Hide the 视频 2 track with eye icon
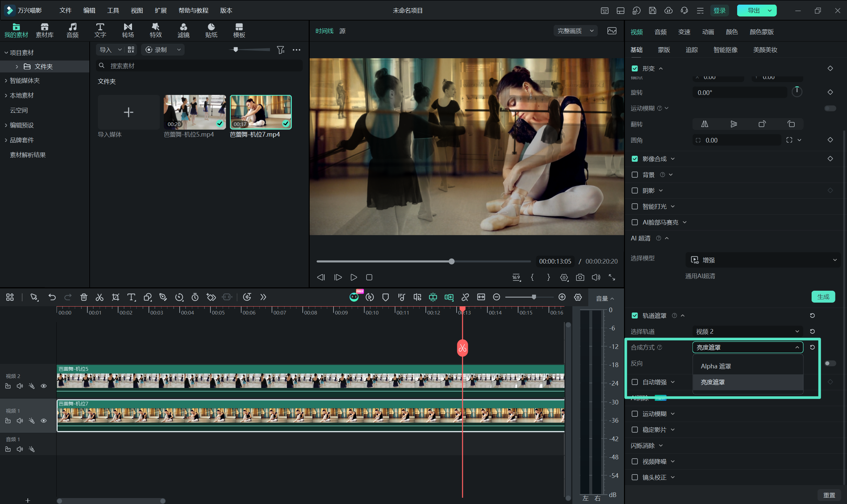 (43, 386)
